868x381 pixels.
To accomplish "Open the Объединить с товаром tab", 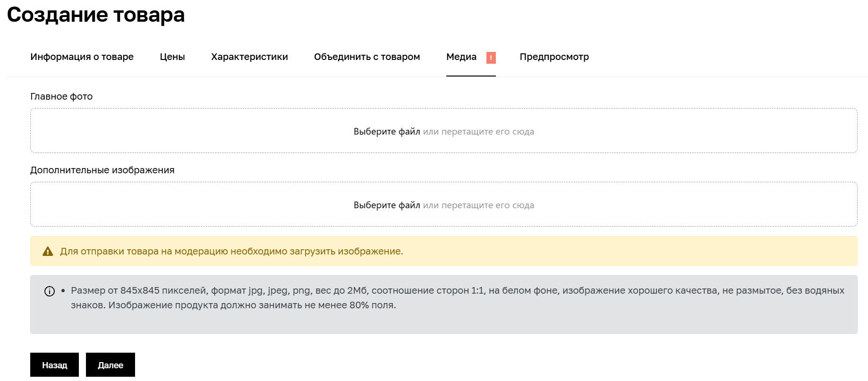I will [367, 57].
